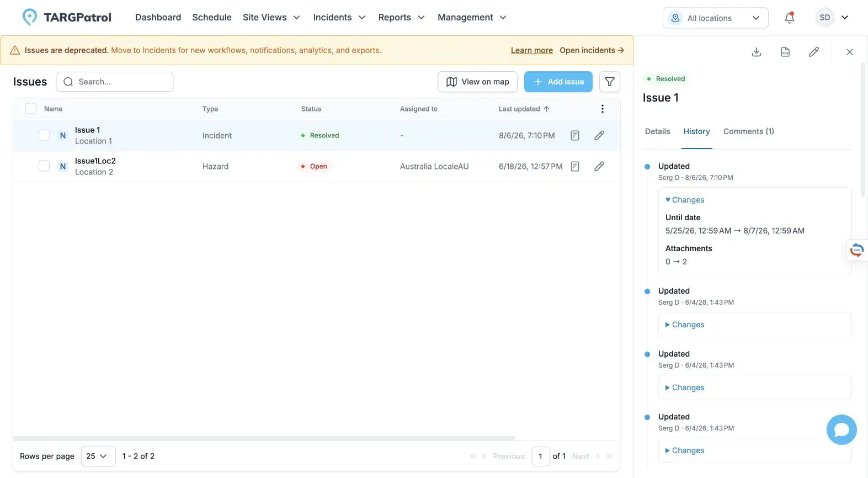Change rows per page from 25
The height and width of the screenshot is (478, 868).
point(98,456)
